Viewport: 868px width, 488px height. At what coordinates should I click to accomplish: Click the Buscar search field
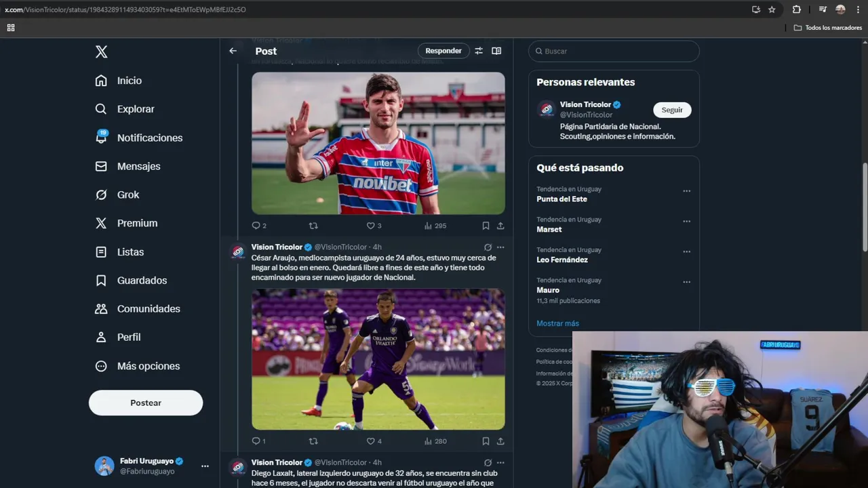tap(614, 51)
